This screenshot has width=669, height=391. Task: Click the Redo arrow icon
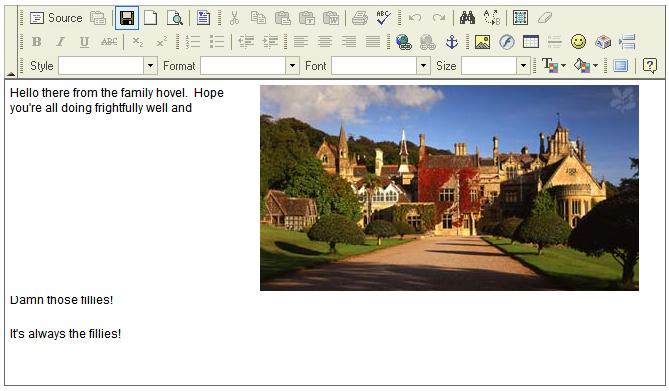point(439,18)
